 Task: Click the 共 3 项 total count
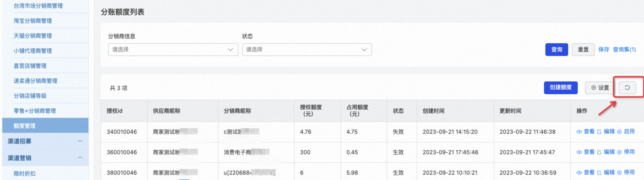click(119, 88)
